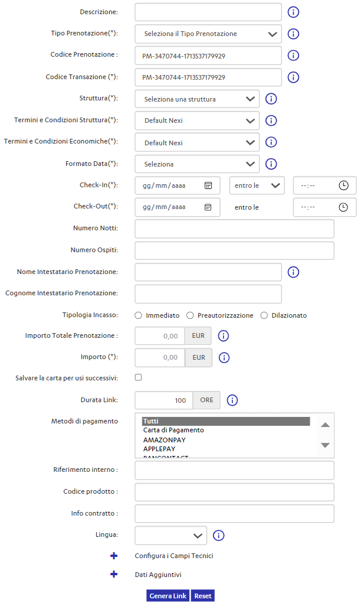Screen dimensions: 364x603
Task: Click the Numero Notti input
Action: tap(234, 229)
